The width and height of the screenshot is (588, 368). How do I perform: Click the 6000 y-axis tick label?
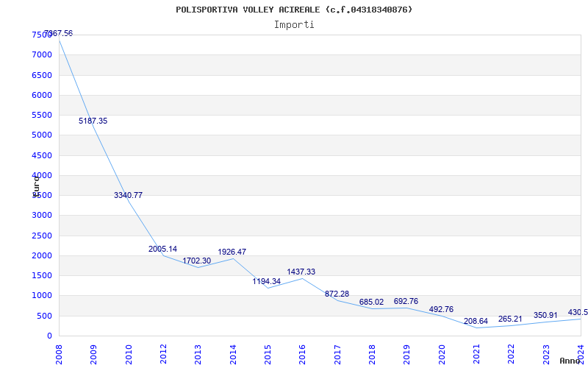[42, 95]
